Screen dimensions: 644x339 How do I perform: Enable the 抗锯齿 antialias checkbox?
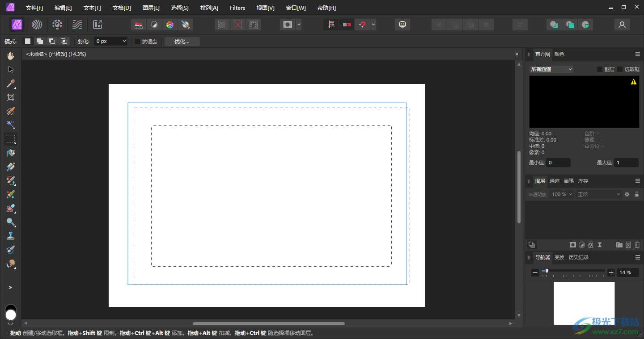point(137,42)
